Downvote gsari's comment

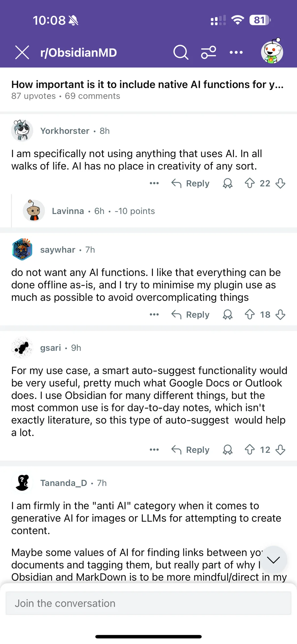coord(281,450)
